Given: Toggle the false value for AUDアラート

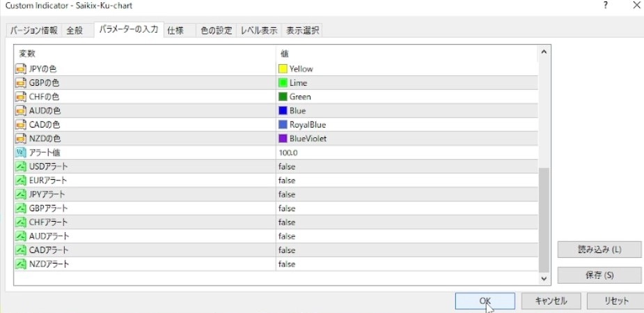Looking at the screenshot, I should tap(287, 236).
